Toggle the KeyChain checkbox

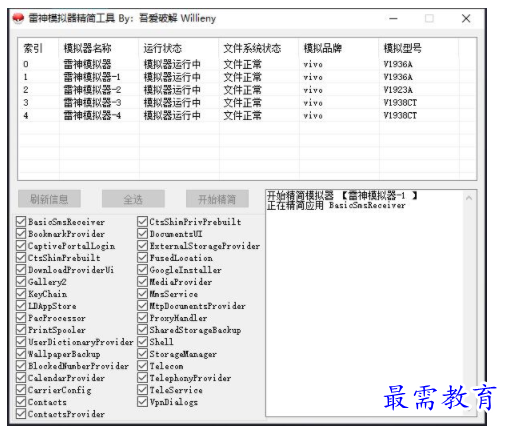click(x=21, y=294)
